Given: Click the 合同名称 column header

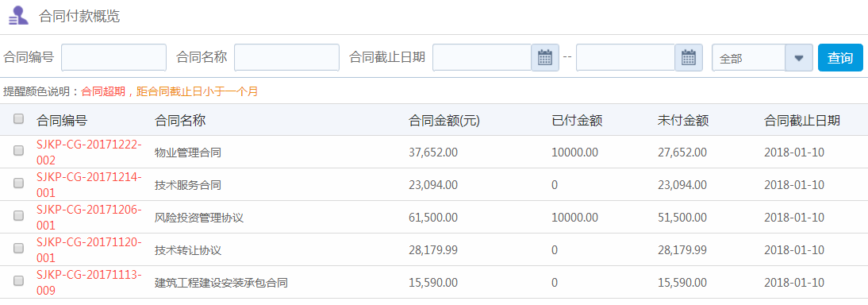Looking at the screenshot, I should (180, 121).
